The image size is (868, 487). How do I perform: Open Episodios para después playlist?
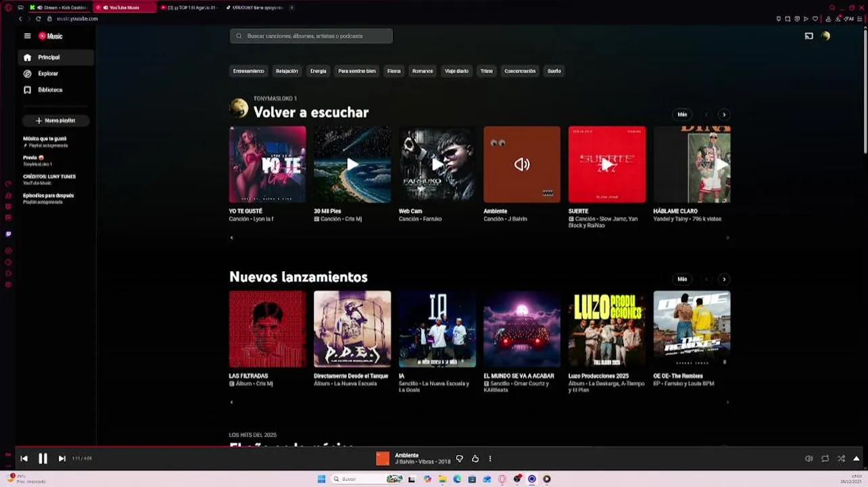(x=57, y=198)
